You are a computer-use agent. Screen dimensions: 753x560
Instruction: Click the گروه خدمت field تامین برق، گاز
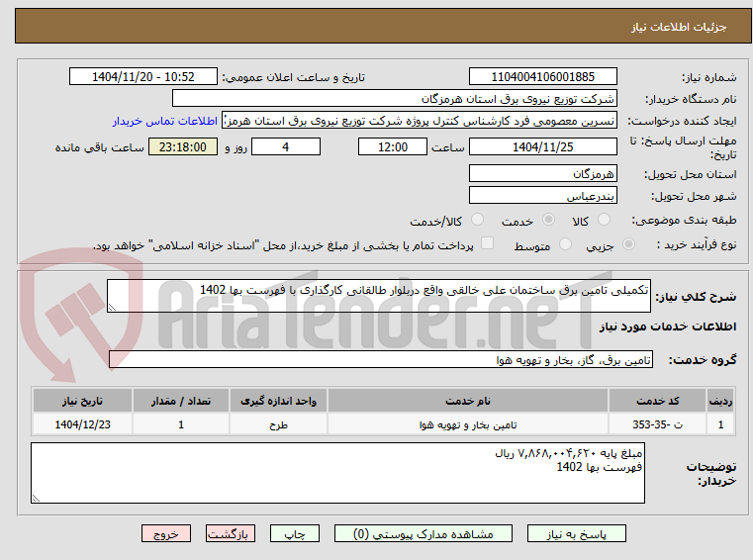click(x=381, y=360)
